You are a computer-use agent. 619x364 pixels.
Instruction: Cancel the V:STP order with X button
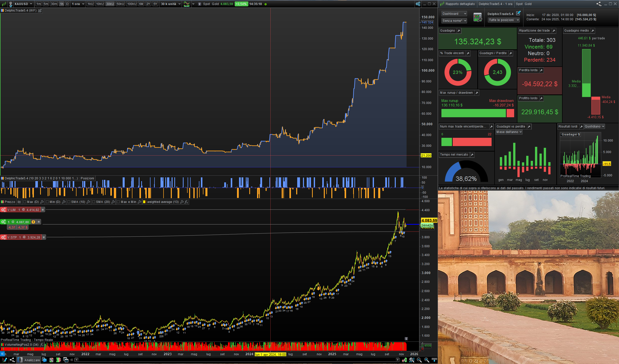pos(44,237)
